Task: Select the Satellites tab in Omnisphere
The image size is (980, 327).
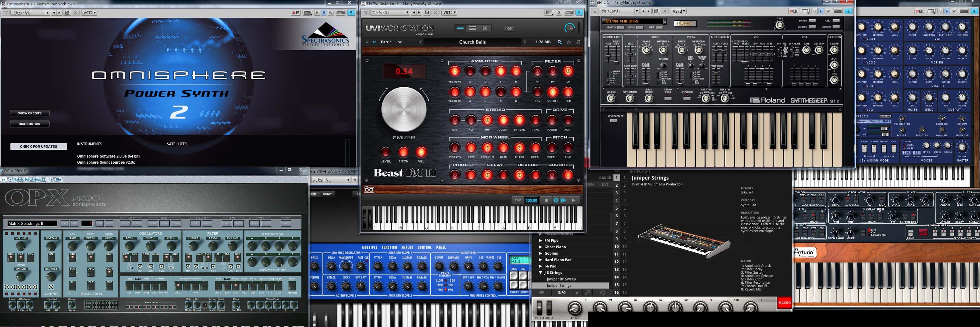Action: coord(177,144)
